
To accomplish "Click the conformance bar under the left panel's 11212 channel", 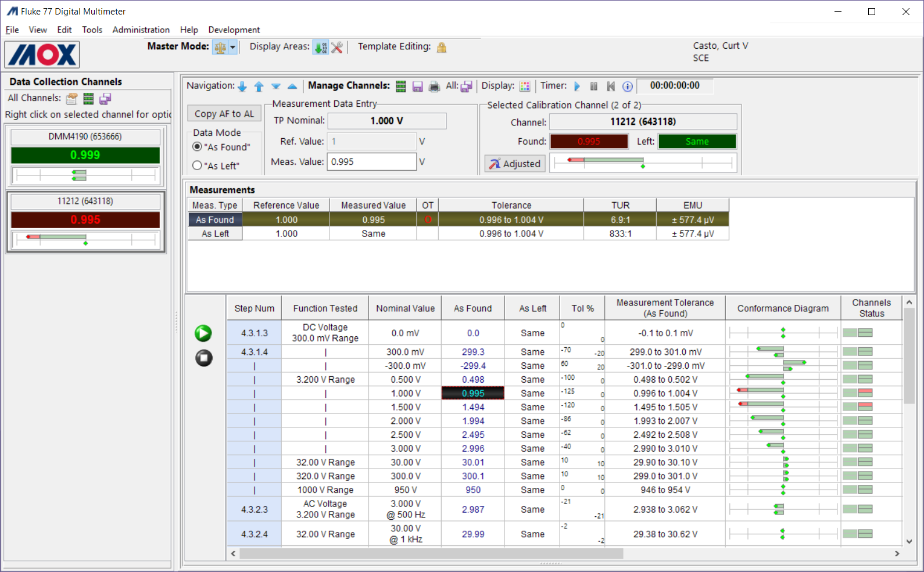I will (85, 240).
